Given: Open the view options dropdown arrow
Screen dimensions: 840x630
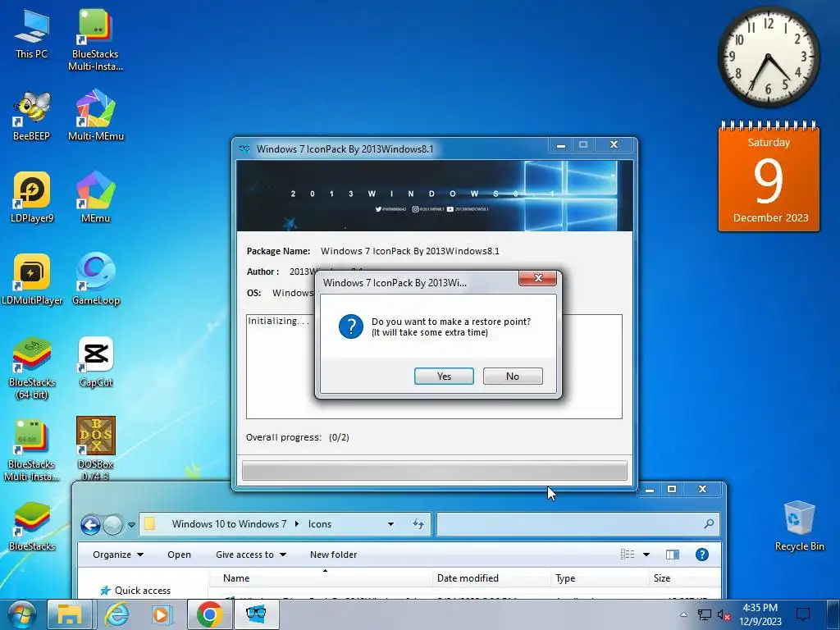Looking at the screenshot, I should pyautogui.click(x=646, y=555).
